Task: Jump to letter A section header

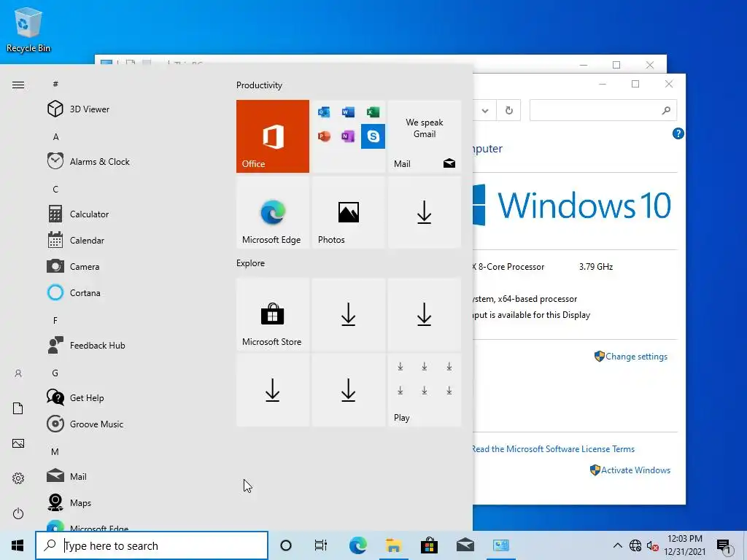Action: coord(55,137)
